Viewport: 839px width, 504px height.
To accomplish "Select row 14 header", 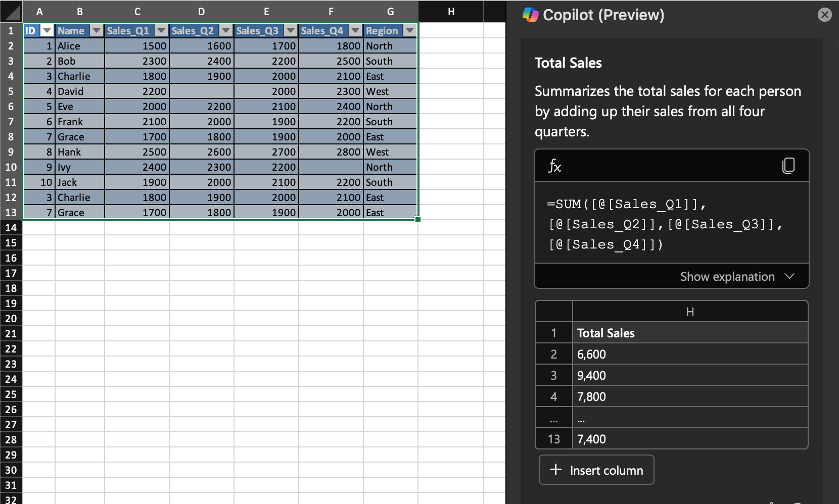I will 11,228.
